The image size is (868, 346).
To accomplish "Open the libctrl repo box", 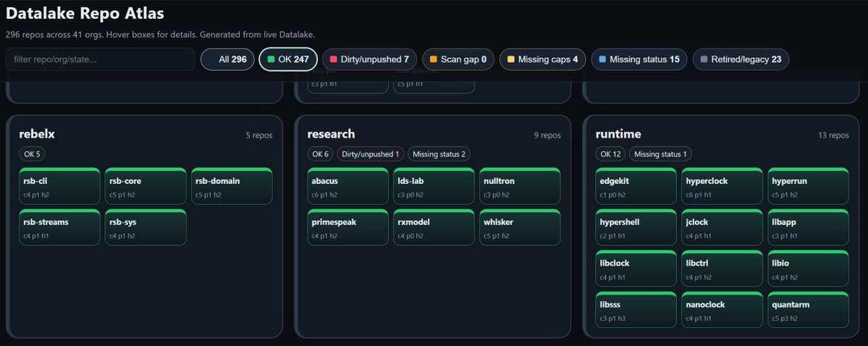I will [722, 269].
